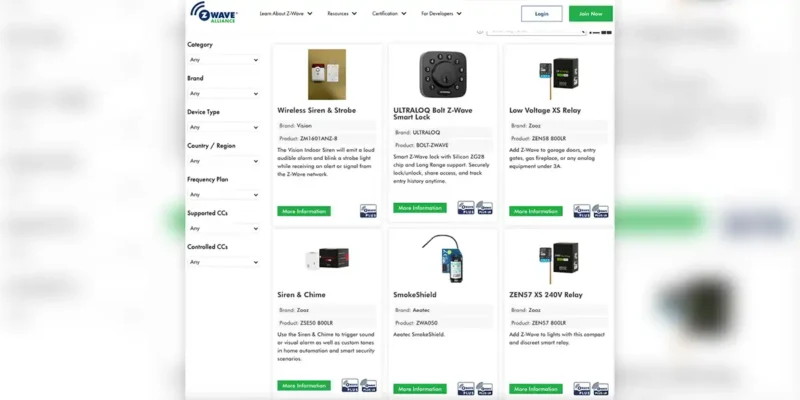Open the Certification menu
Image resolution: width=800 pixels, height=400 pixels.
(389, 14)
